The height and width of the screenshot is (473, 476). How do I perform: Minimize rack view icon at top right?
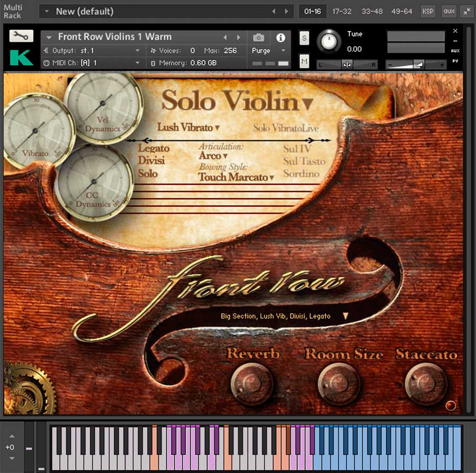click(x=466, y=12)
